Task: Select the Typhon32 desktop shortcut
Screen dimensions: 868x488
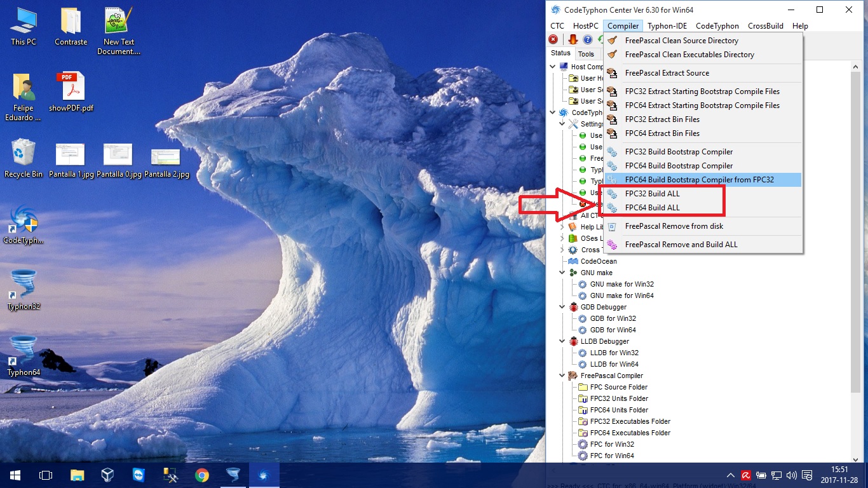Action: (x=24, y=290)
